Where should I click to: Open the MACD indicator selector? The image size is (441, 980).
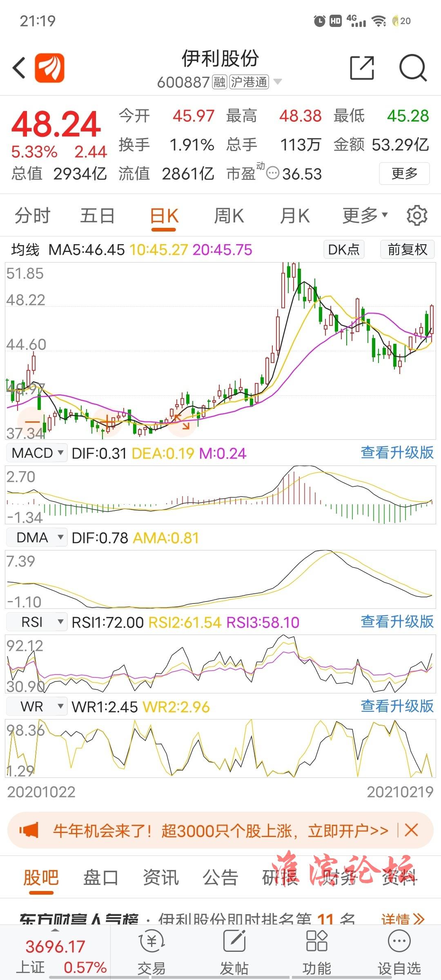tap(37, 453)
